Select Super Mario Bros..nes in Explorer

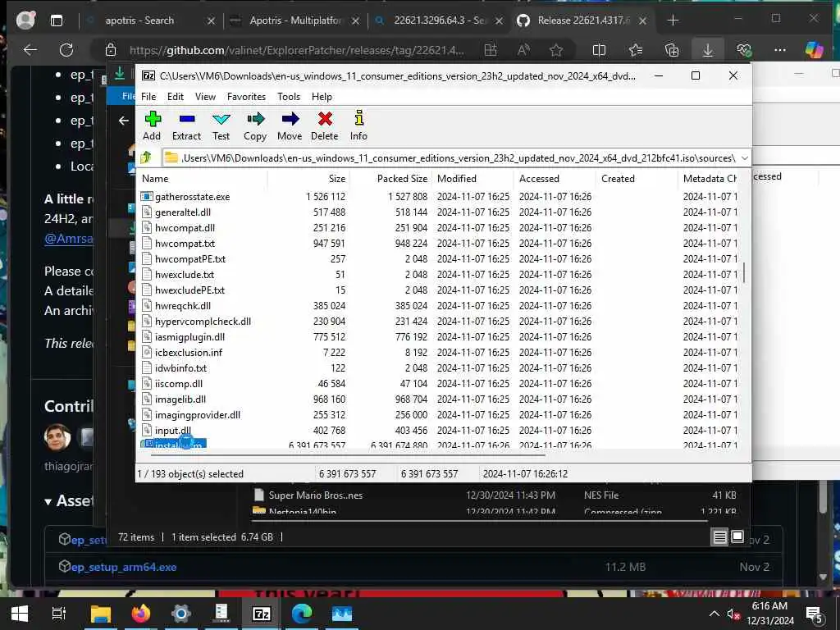coord(316,495)
